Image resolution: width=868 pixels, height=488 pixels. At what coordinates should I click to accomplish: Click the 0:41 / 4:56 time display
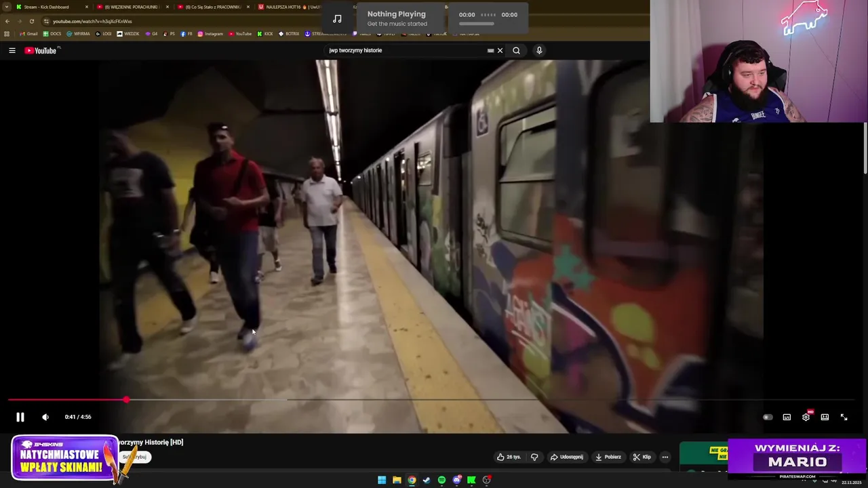78,417
